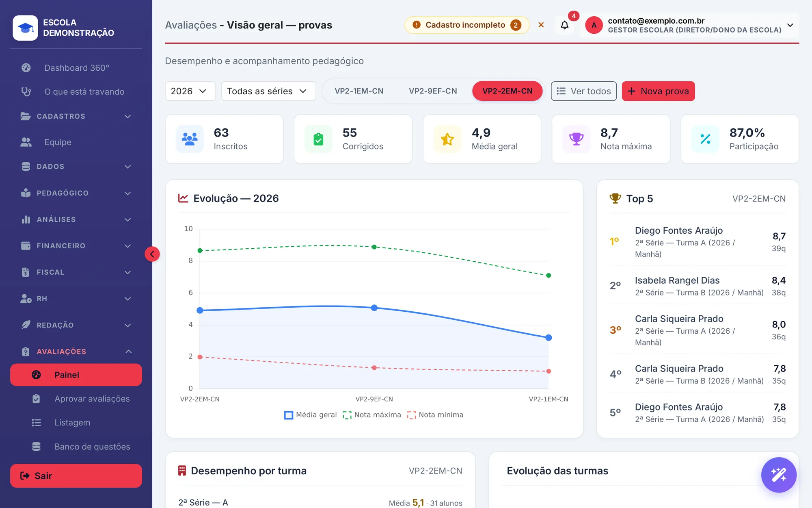Select Diego Fontes Araújo 1º place row

tap(698, 242)
